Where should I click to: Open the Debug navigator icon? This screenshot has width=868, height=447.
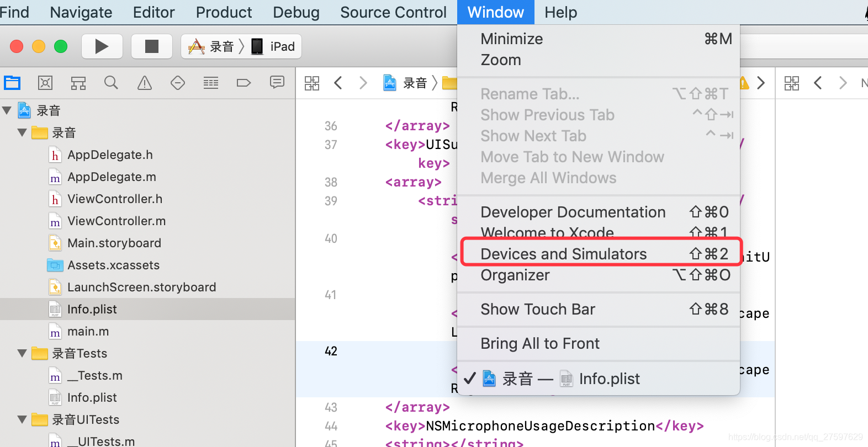click(211, 83)
